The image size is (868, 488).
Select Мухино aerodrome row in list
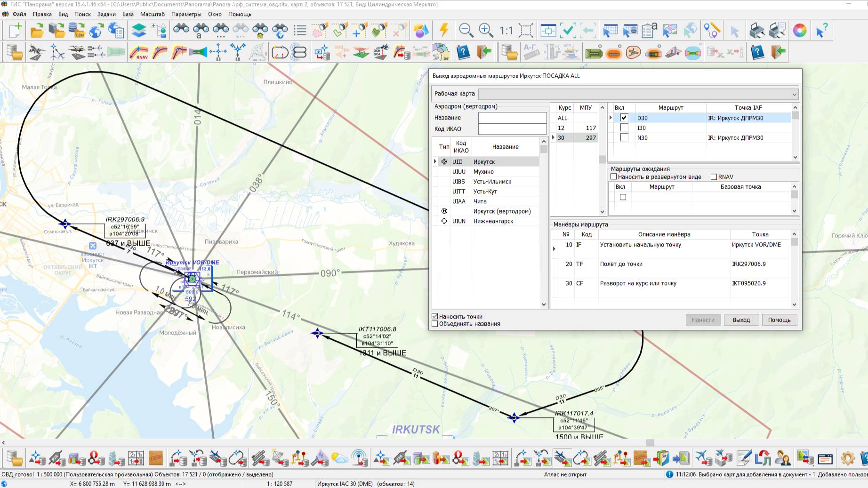(484, 172)
